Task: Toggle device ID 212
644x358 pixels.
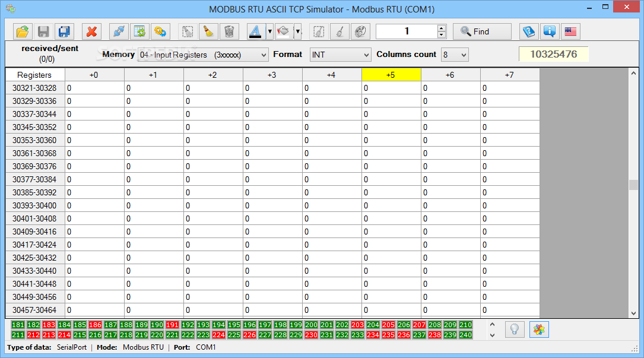Action: coord(34,335)
